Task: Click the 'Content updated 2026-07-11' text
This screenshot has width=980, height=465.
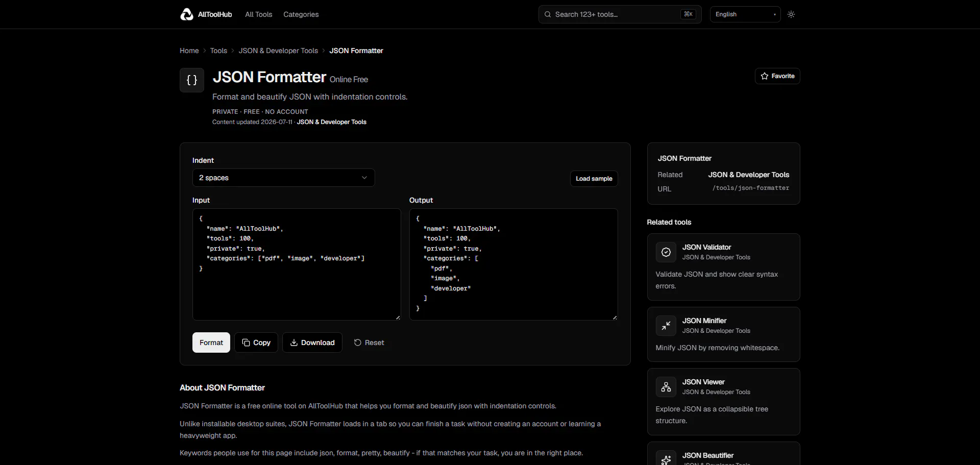Action: [x=252, y=122]
